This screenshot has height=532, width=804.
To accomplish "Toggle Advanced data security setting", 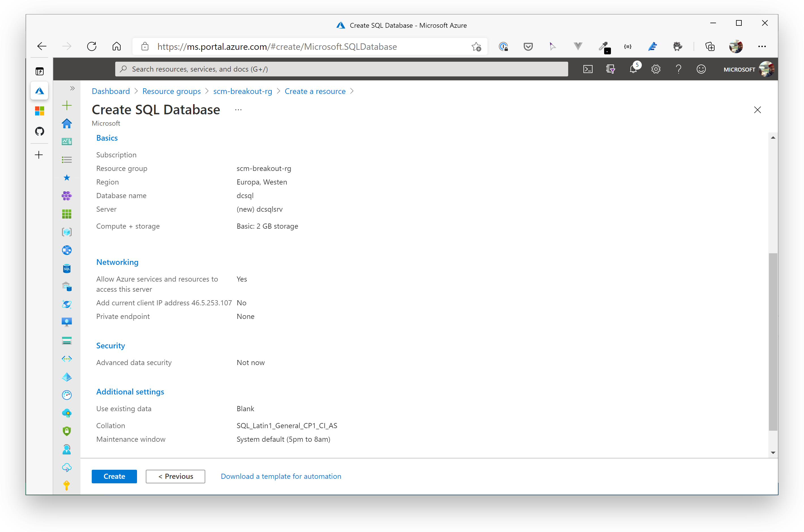I will (249, 362).
